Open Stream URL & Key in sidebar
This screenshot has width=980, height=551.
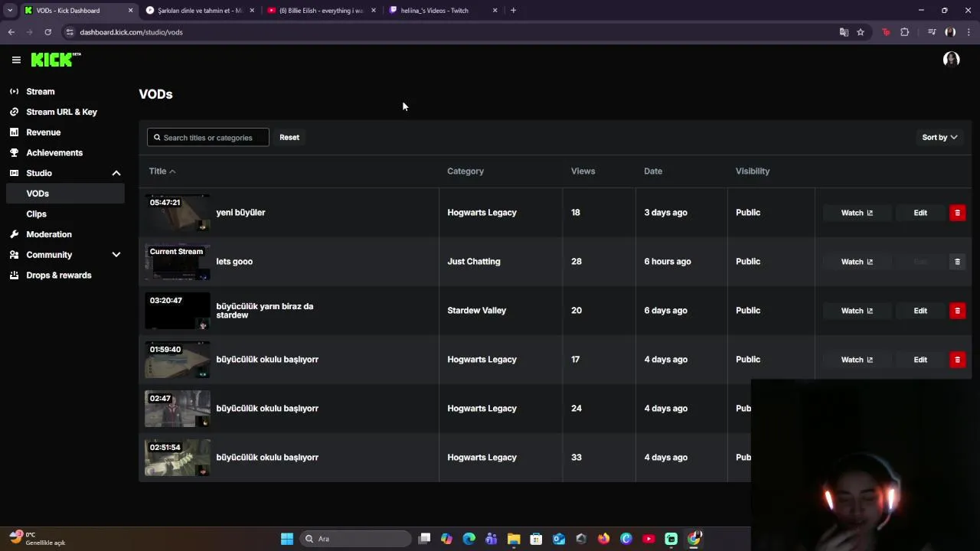62,112
